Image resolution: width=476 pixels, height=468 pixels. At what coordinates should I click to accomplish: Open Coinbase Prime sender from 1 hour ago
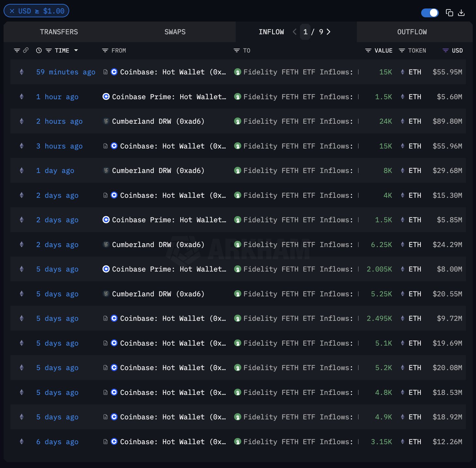pyautogui.click(x=169, y=97)
